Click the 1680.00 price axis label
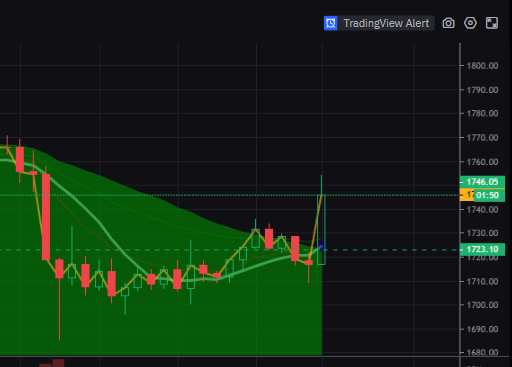 (482, 352)
